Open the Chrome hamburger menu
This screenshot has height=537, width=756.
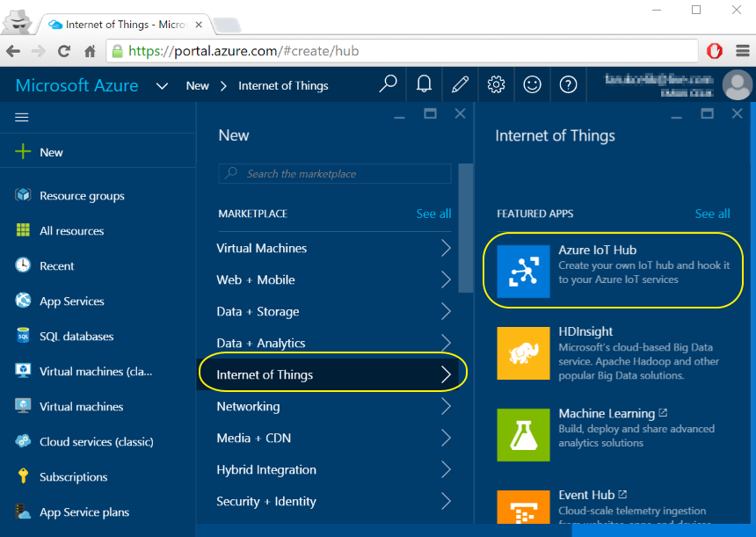[x=743, y=51]
